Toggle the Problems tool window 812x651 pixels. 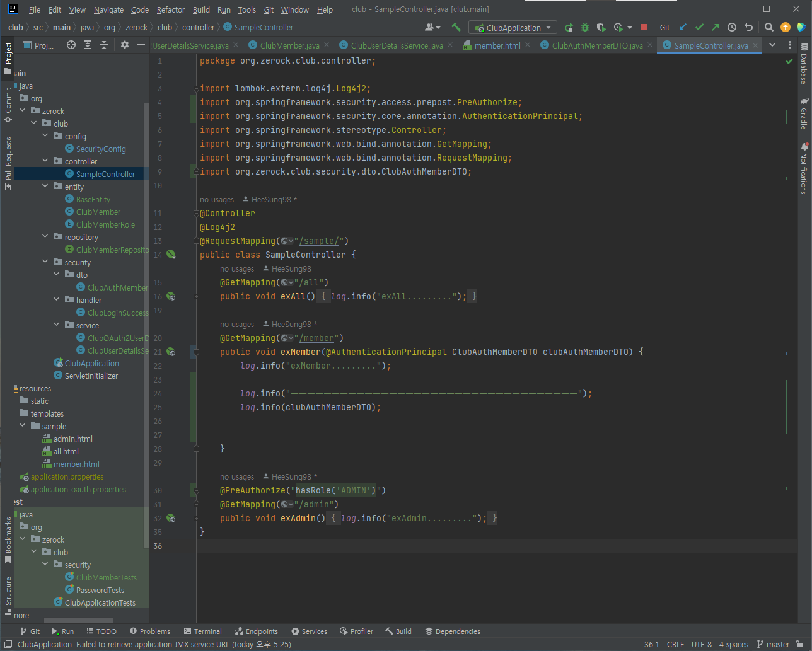tap(149, 631)
